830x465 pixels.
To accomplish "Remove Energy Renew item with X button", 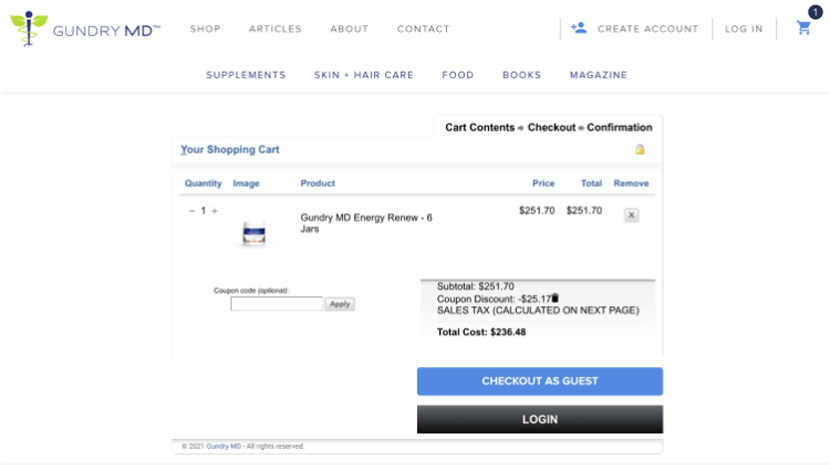I will click(x=631, y=214).
